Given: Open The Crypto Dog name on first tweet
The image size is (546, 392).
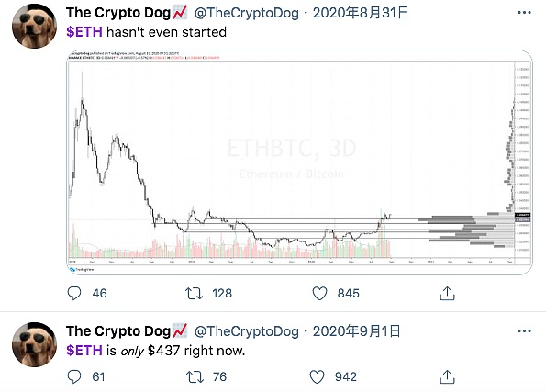Looking at the screenshot, I should pyautogui.click(x=118, y=13).
